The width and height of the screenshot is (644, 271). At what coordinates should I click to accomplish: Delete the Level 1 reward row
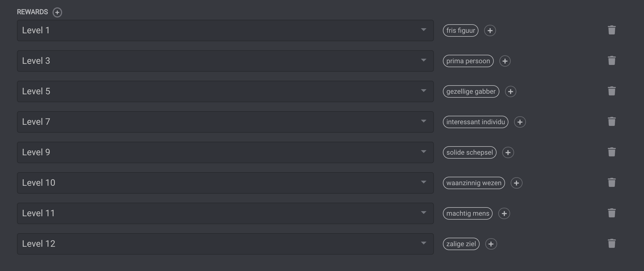[612, 30]
